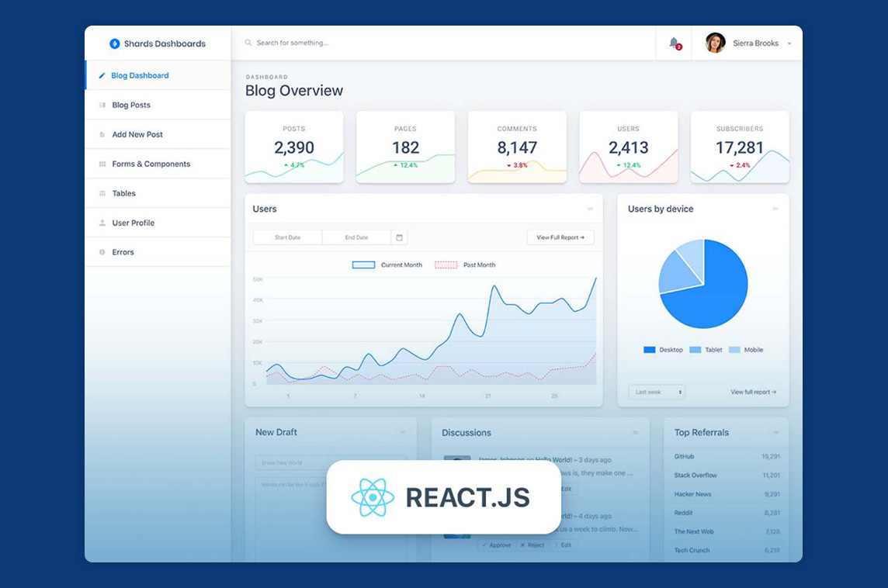Select the Users 2,413 stats card
888x588 pixels.
click(629, 147)
